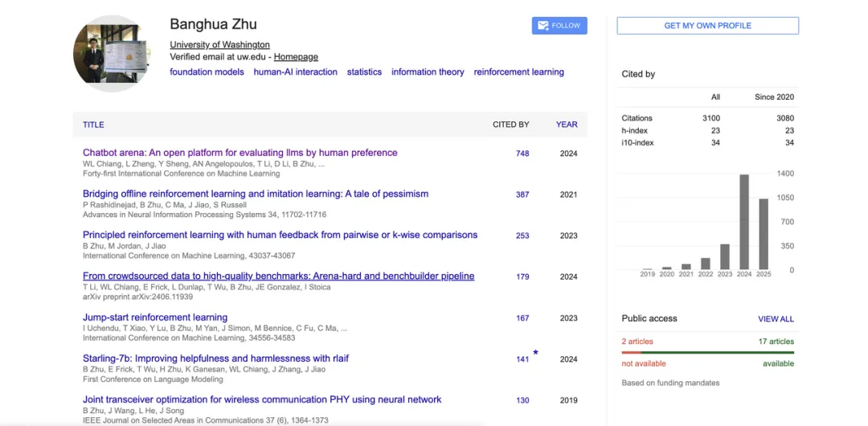Click the asterisk beside the 141 citation count
The width and height of the screenshot is (868, 426).
click(536, 354)
